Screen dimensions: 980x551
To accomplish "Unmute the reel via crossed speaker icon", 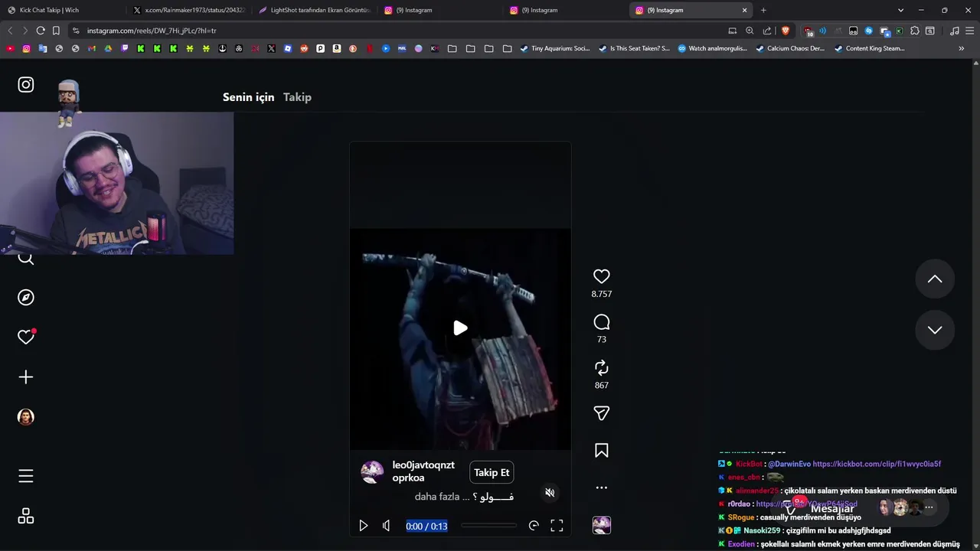I will point(550,492).
